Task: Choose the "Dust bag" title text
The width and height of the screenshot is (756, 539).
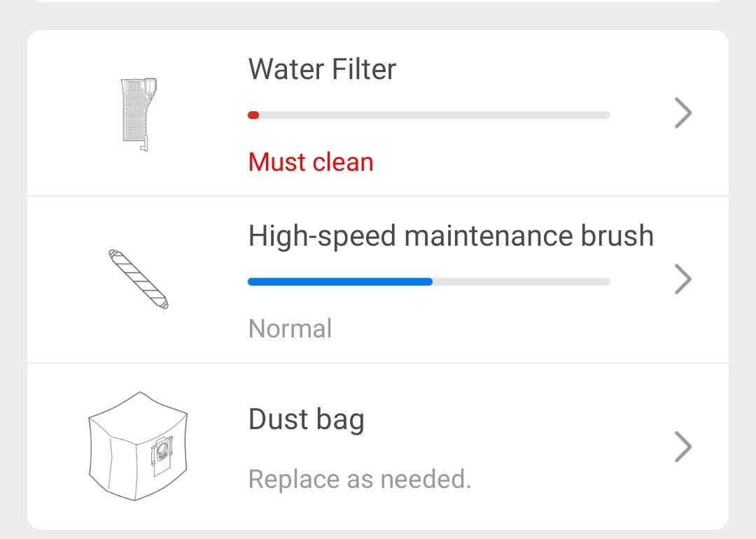Action: (306, 419)
